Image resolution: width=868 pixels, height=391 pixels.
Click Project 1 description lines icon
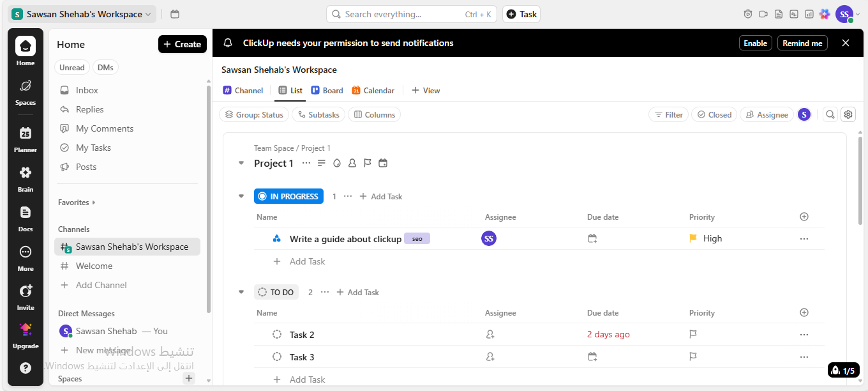click(322, 163)
